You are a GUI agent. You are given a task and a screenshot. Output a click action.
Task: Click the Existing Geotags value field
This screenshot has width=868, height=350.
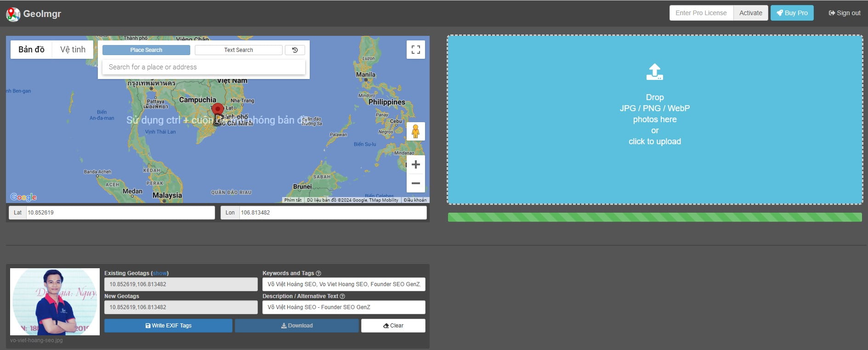(x=181, y=284)
